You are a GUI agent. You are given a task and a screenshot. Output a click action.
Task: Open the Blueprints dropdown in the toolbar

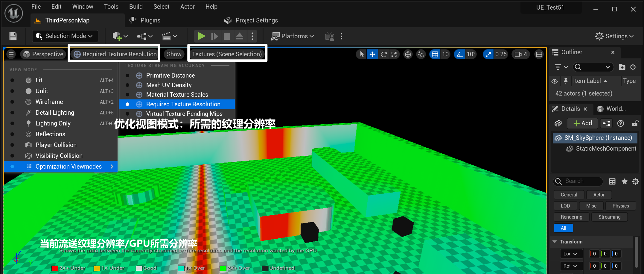[145, 36]
